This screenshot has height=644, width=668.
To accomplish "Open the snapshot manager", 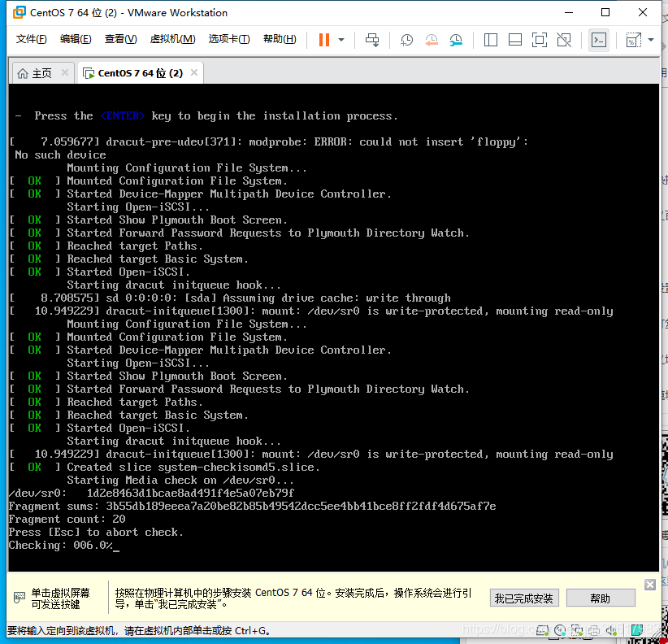I will point(456,40).
